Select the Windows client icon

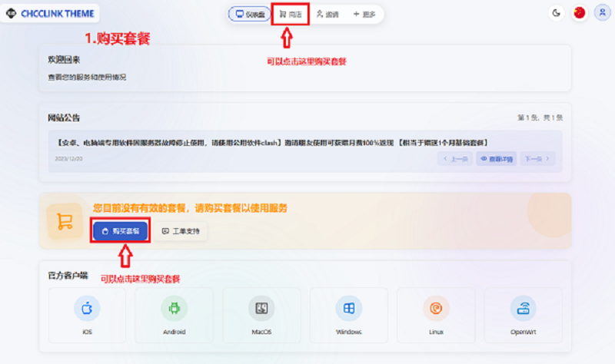tap(348, 309)
